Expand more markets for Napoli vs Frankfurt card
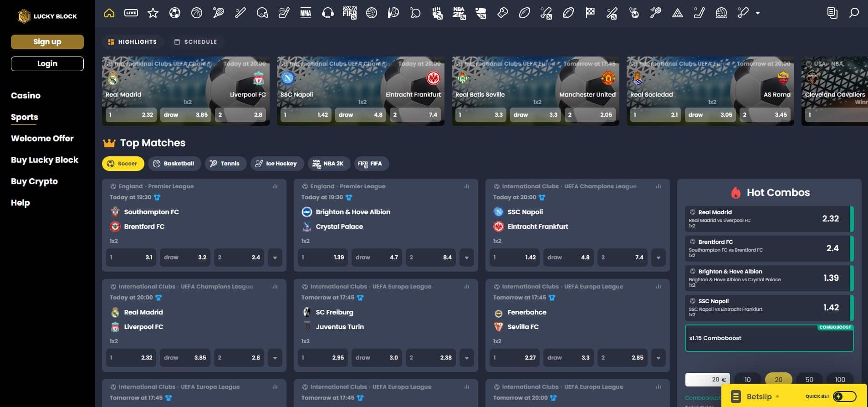 coord(659,258)
